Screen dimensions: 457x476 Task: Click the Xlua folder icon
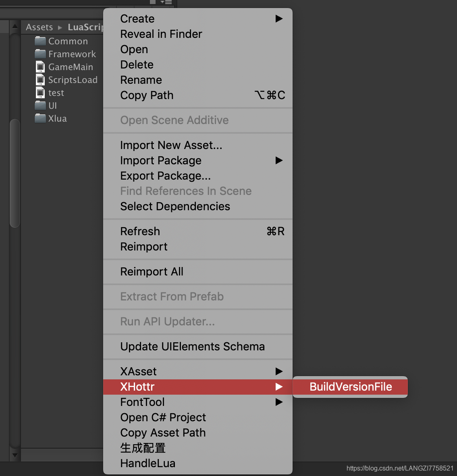coord(40,118)
